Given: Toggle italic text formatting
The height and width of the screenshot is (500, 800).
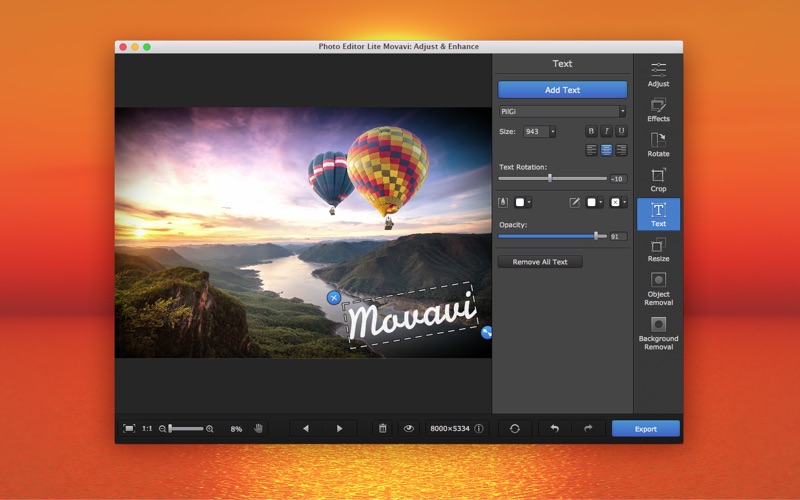Looking at the screenshot, I should coord(606,131).
